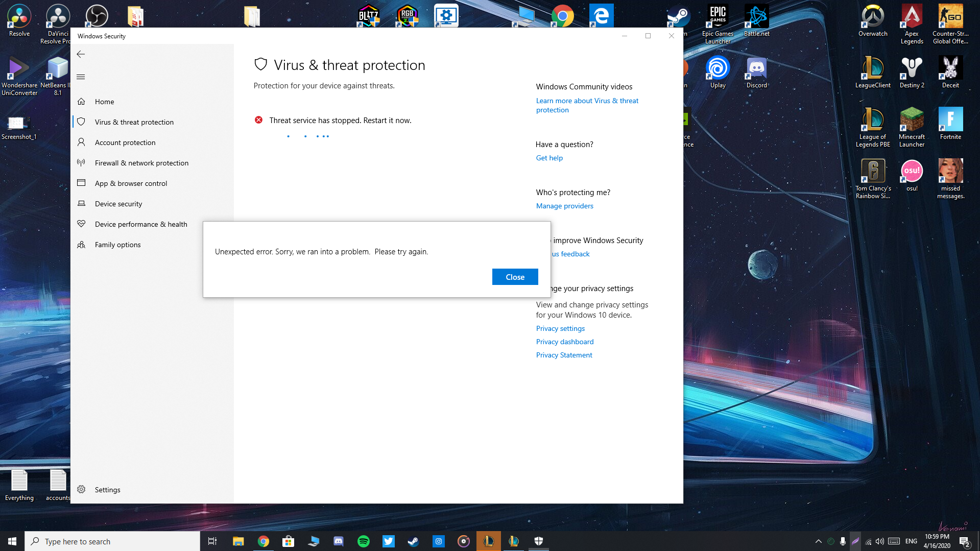980x551 pixels.
Task: Click Learn more about Virus & threat protection
Action: point(587,105)
